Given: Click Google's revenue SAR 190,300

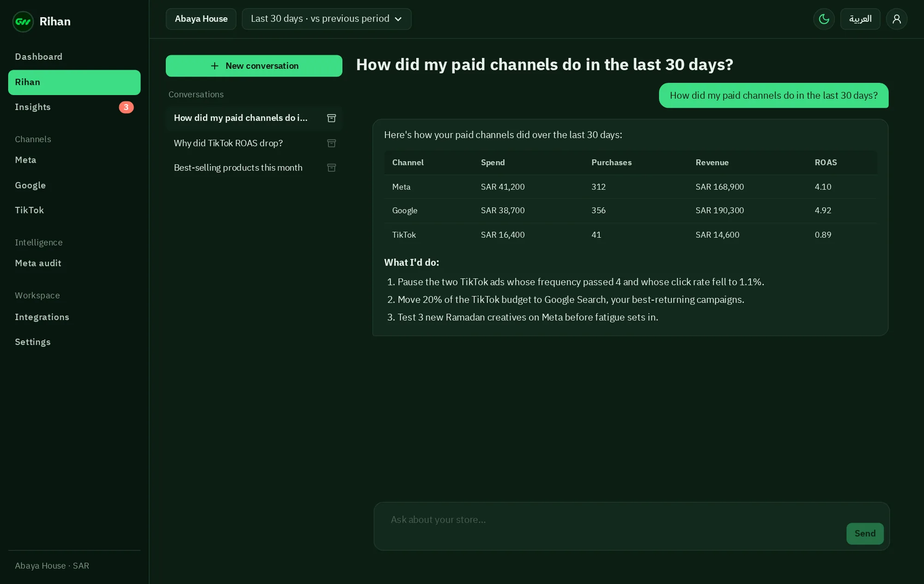Looking at the screenshot, I should (x=719, y=211).
